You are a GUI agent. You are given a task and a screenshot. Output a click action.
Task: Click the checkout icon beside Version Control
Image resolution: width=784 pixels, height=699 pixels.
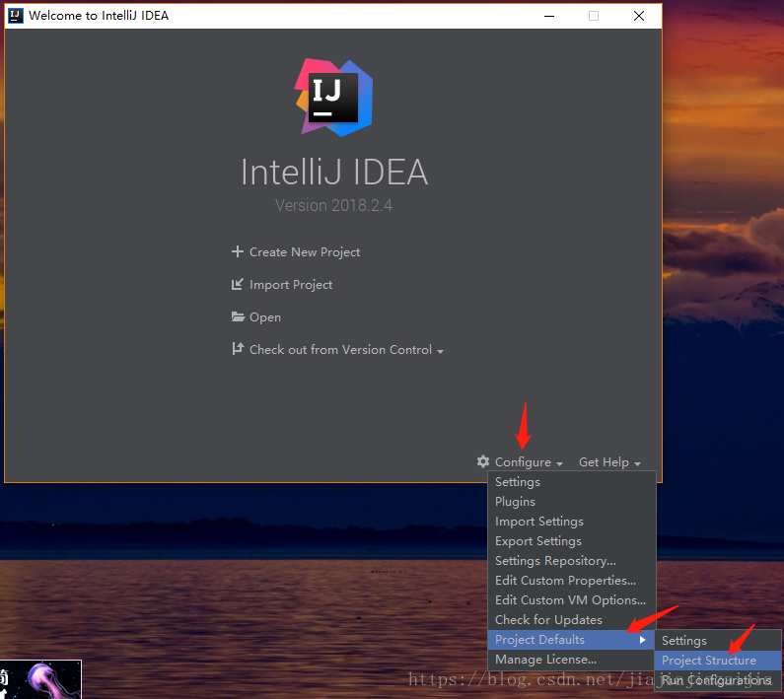(x=238, y=349)
